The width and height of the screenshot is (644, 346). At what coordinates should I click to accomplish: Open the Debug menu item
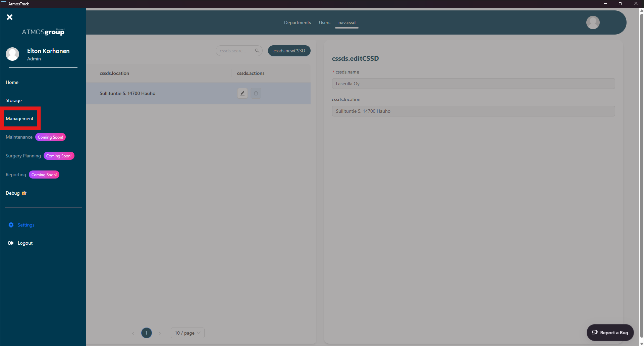13,193
